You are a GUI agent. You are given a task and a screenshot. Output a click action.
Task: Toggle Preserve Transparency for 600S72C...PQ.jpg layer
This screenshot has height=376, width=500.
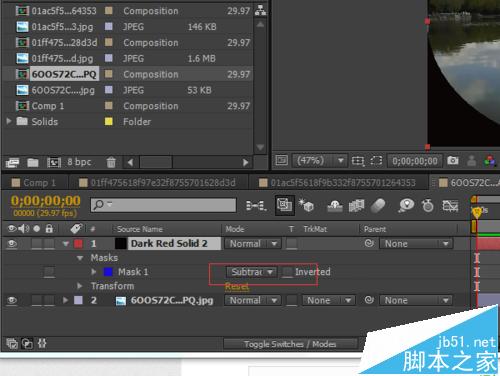coord(292,300)
